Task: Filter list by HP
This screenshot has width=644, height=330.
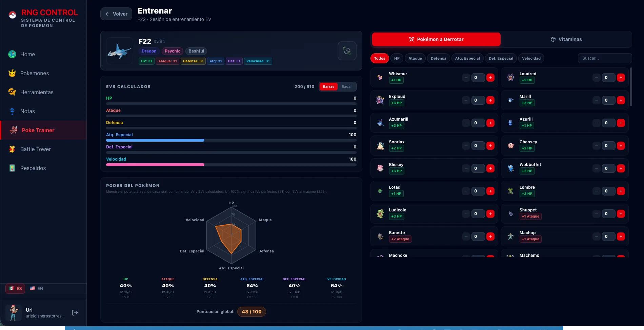Action: 397,58
